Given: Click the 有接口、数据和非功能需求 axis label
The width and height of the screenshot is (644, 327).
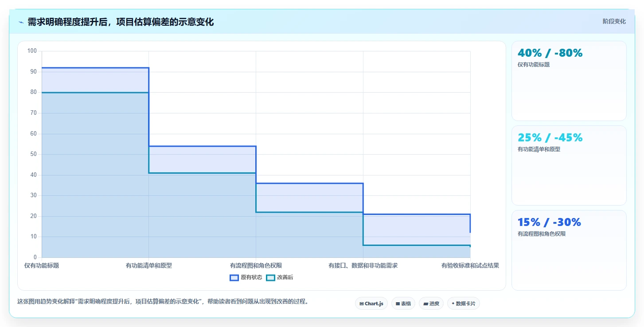Looking at the screenshot, I should pyautogui.click(x=363, y=265).
